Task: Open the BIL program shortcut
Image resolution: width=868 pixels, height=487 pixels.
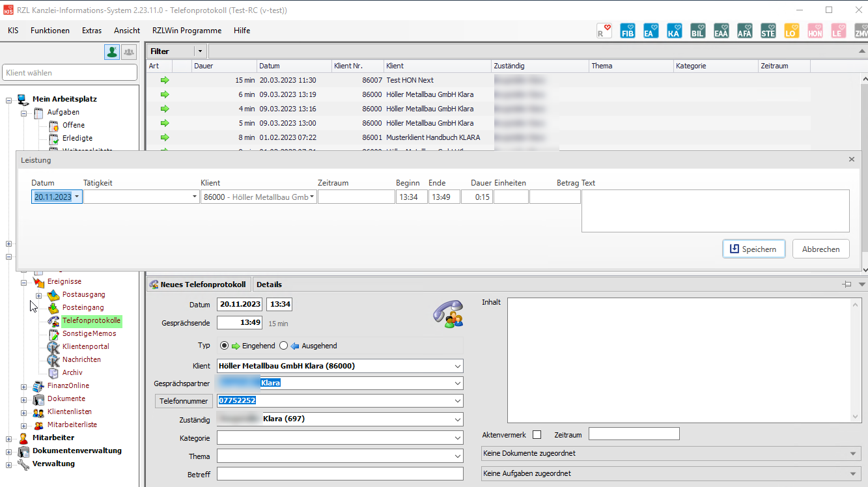Action: coord(697,31)
